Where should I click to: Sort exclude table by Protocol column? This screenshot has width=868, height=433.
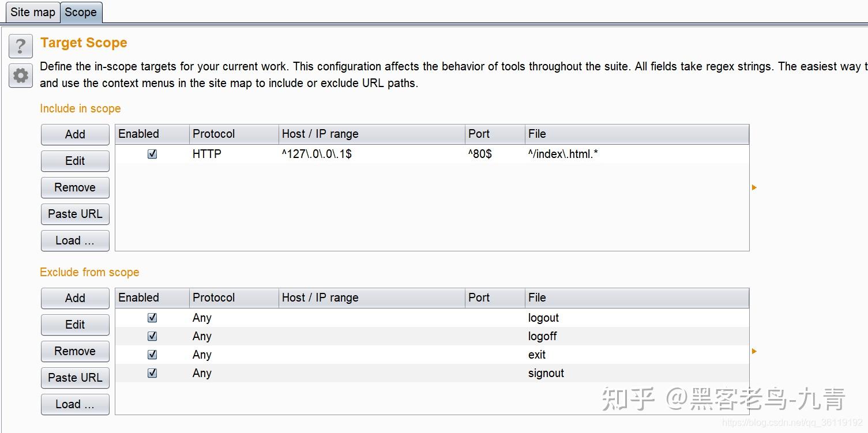pyautogui.click(x=234, y=298)
